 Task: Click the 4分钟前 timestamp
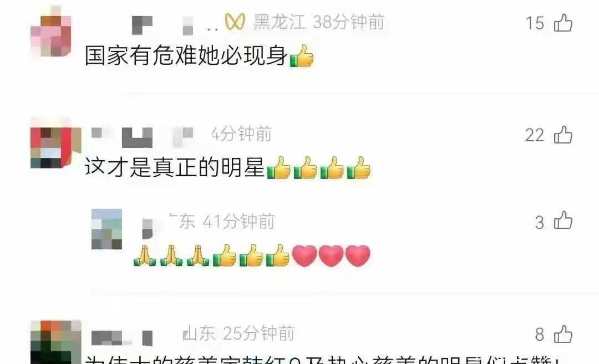point(241,134)
